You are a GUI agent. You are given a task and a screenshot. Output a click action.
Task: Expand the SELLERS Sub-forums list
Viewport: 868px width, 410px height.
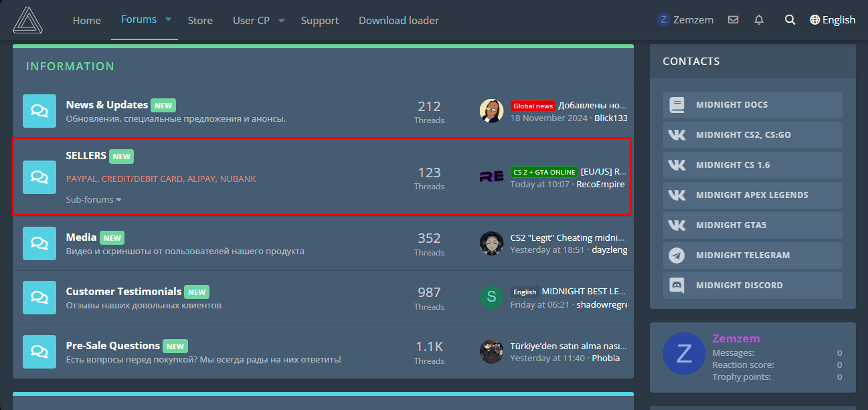coord(94,199)
